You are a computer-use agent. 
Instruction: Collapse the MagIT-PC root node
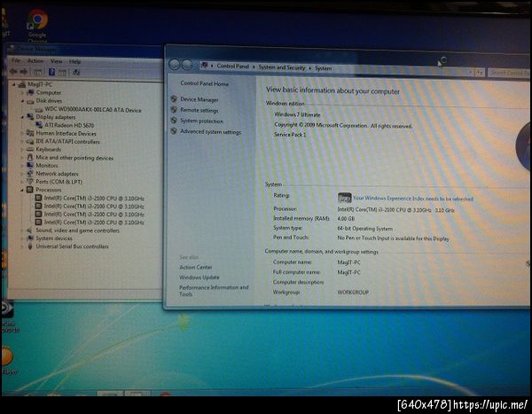pos(14,84)
